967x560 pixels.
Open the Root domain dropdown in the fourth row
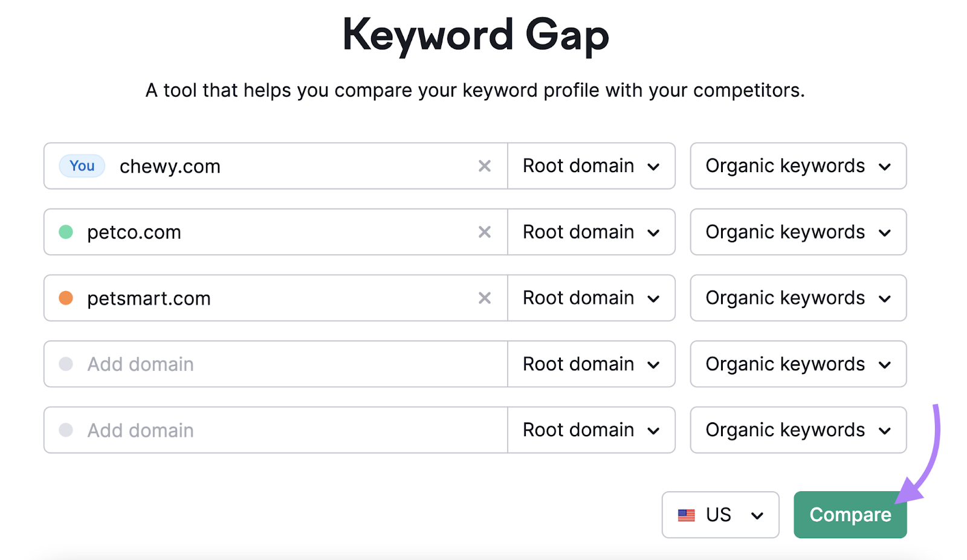click(x=591, y=364)
